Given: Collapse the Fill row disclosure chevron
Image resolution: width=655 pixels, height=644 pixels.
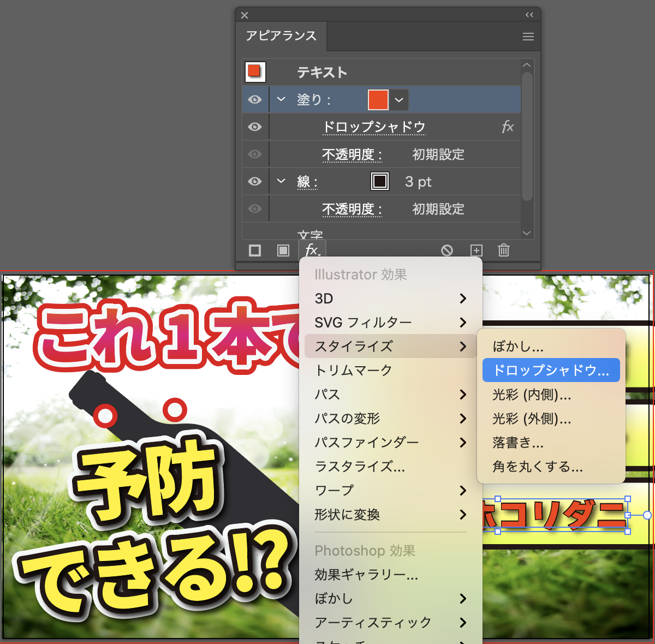Looking at the screenshot, I should [281, 99].
